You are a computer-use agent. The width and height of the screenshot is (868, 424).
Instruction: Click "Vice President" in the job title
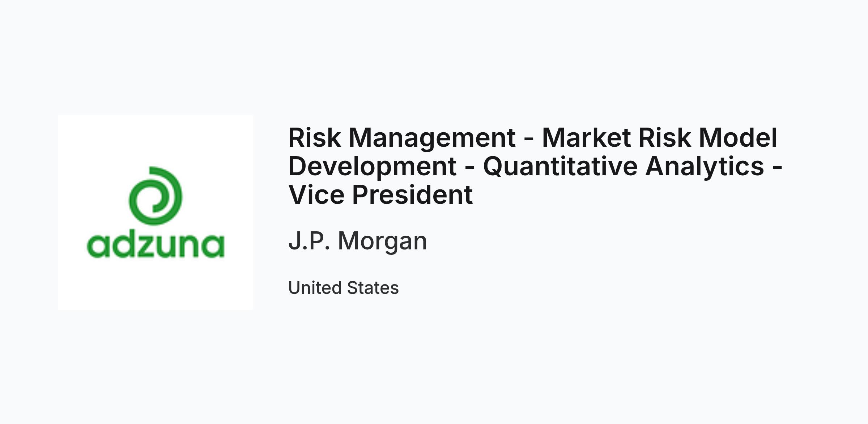point(380,195)
